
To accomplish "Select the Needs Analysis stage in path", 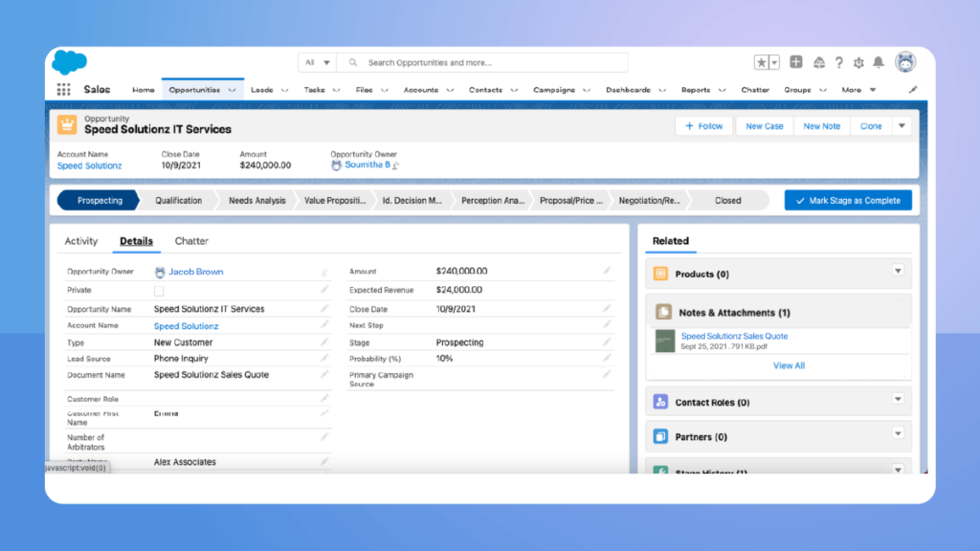I will pos(256,201).
